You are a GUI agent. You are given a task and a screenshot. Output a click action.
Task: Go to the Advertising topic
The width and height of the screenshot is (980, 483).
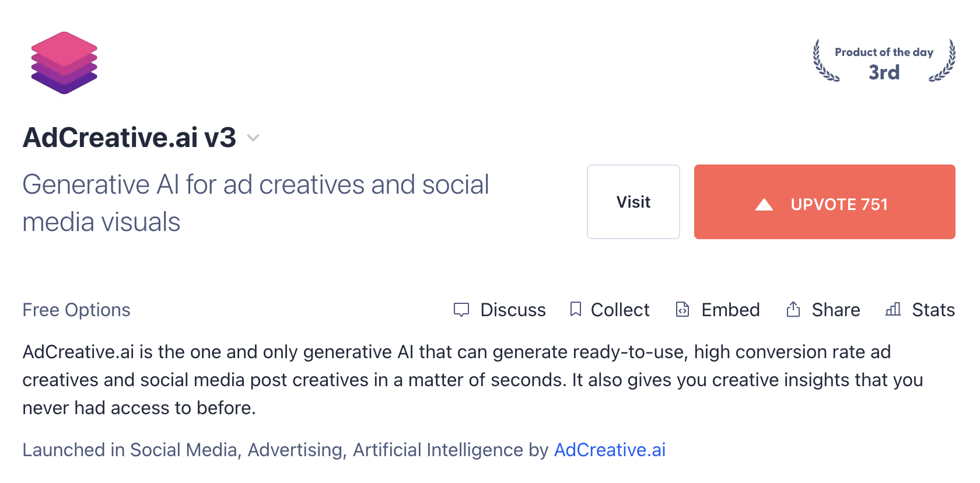point(296,450)
